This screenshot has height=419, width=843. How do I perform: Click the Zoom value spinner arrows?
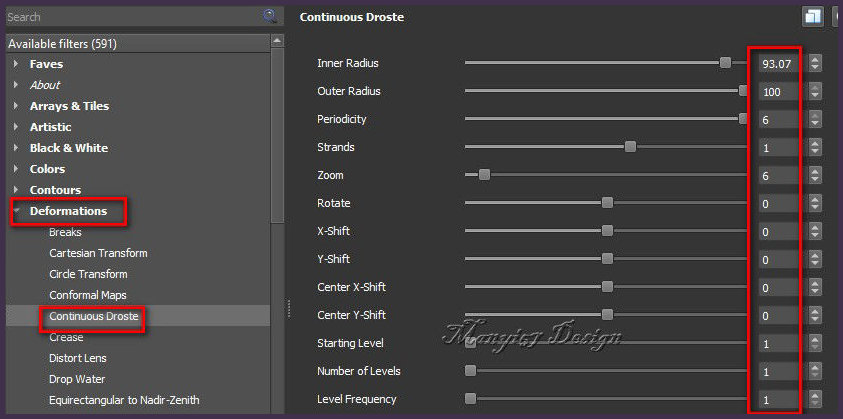pyautogui.click(x=816, y=175)
